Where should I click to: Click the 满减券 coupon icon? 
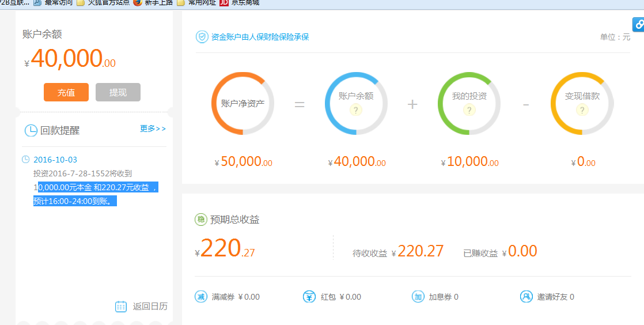pyautogui.click(x=201, y=297)
